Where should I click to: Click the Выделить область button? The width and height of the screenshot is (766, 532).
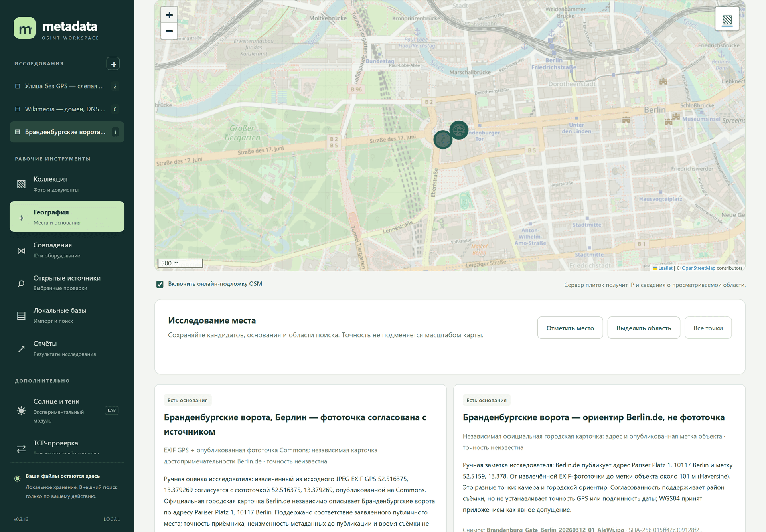click(x=644, y=328)
